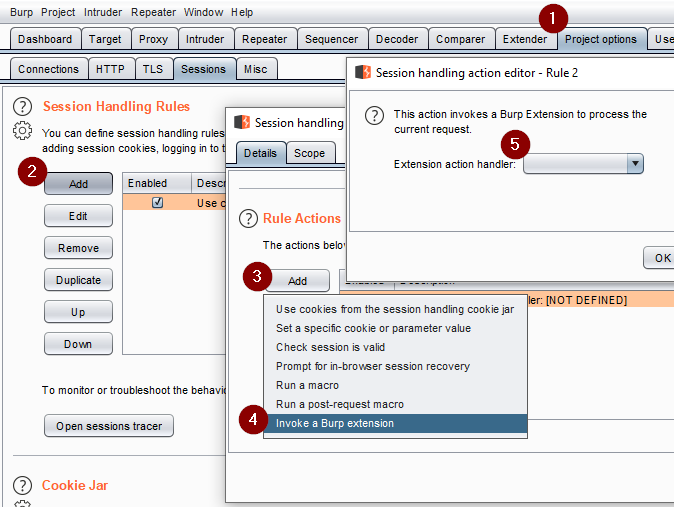Click the Edit rule button
The width and height of the screenshot is (674, 507).
78,216
